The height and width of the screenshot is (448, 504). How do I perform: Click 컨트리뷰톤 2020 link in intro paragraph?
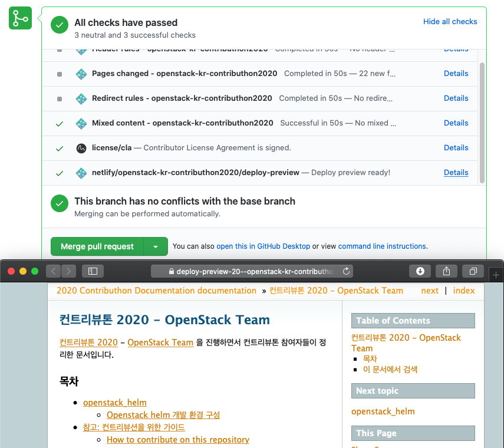pyautogui.click(x=88, y=342)
